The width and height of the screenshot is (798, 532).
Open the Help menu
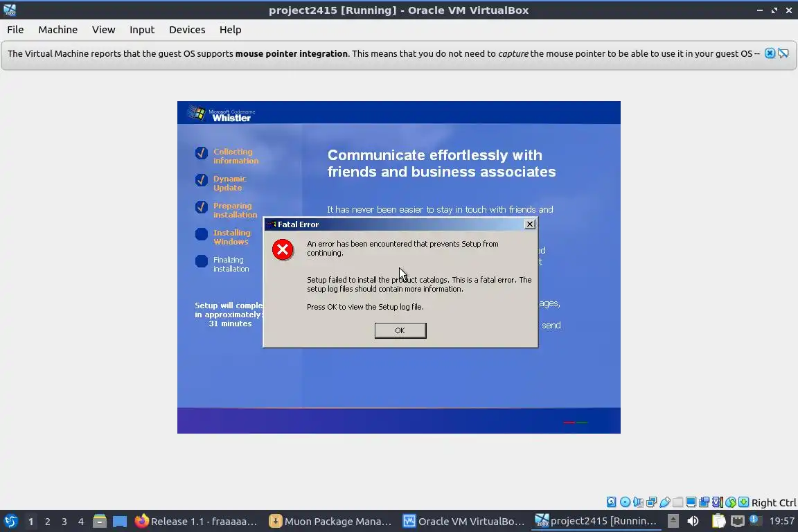click(x=230, y=30)
